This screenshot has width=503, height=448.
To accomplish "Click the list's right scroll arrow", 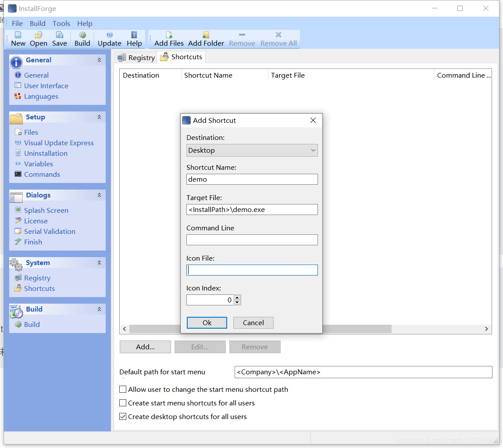I will [x=486, y=329].
